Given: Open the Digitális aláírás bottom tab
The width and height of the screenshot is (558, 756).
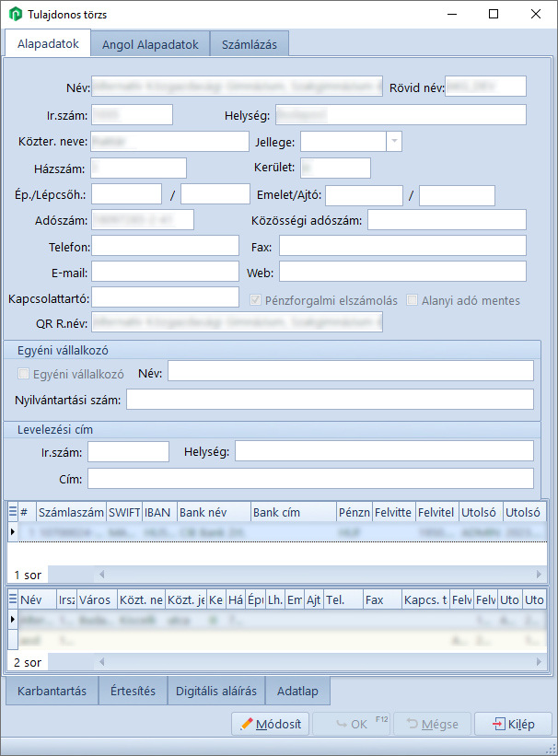Looking at the screenshot, I should tap(215, 691).
